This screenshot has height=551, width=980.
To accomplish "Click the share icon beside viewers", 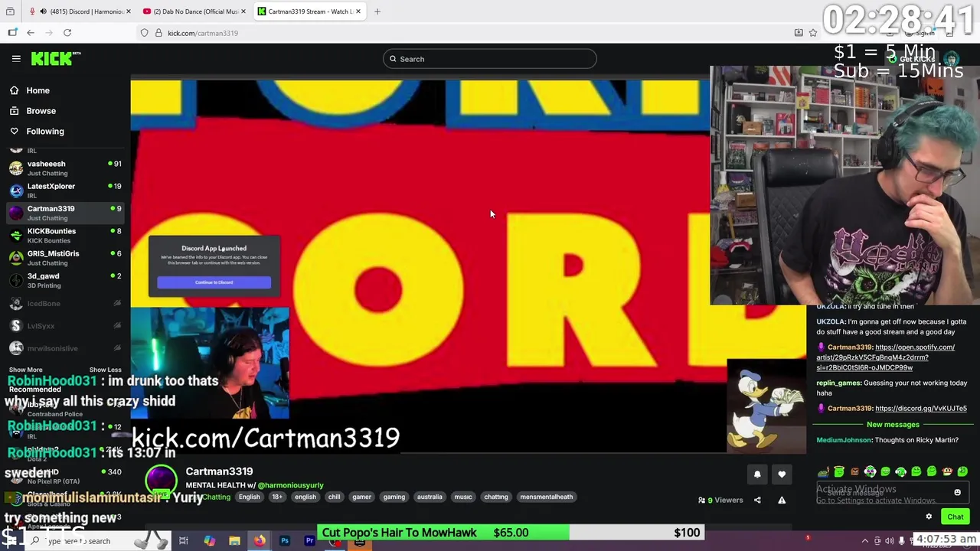I will 757,500.
